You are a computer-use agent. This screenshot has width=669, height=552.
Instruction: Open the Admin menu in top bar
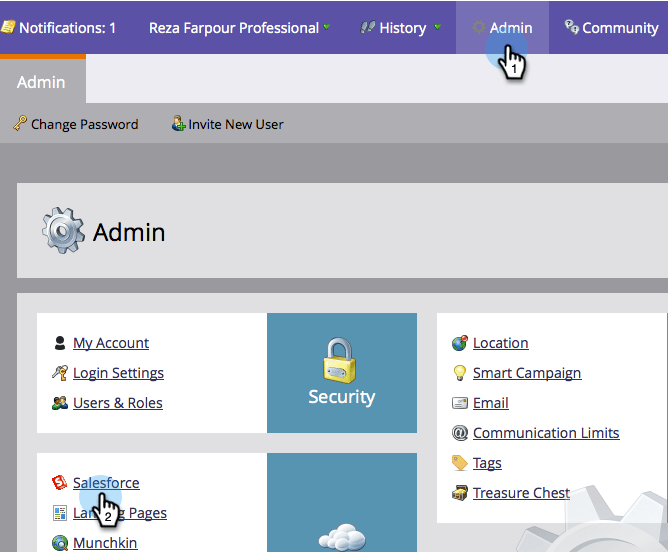pyautogui.click(x=502, y=27)
